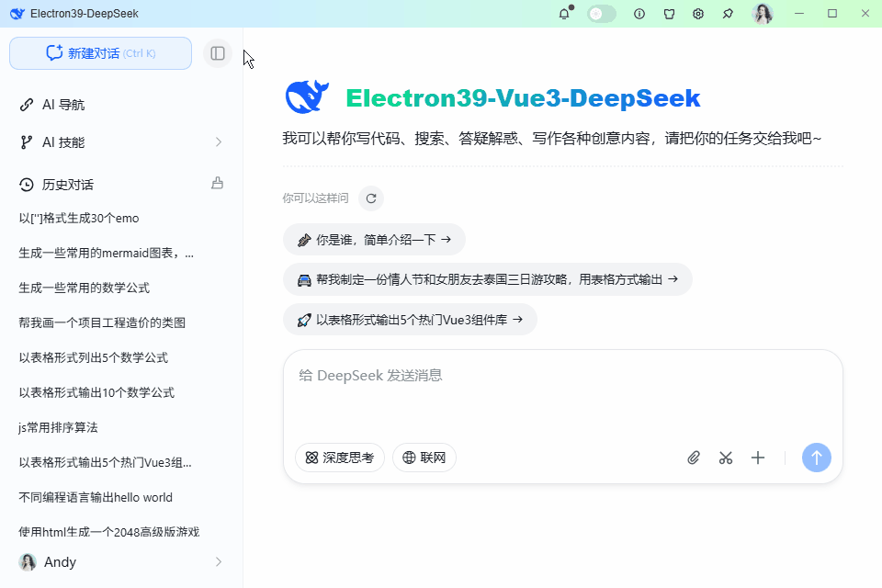Open the info panel from the title bar
This screenshot has height=588, width=882.
click(x=639, y=14)
